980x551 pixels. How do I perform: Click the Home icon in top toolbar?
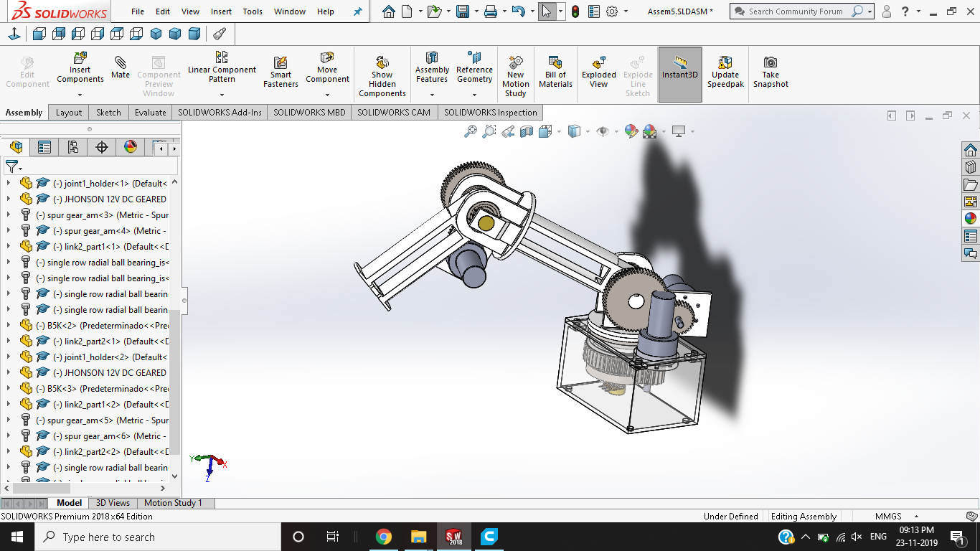point(388,11)
